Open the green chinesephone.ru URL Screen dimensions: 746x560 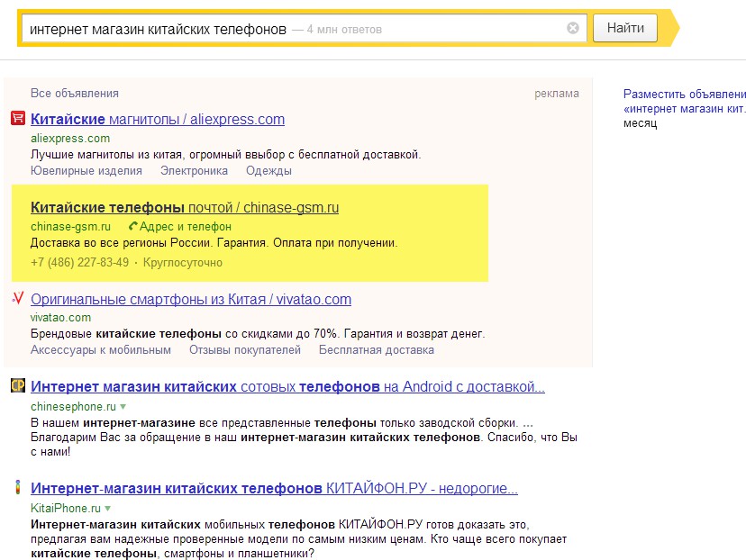pyautogui.click(x=73, y=407)
